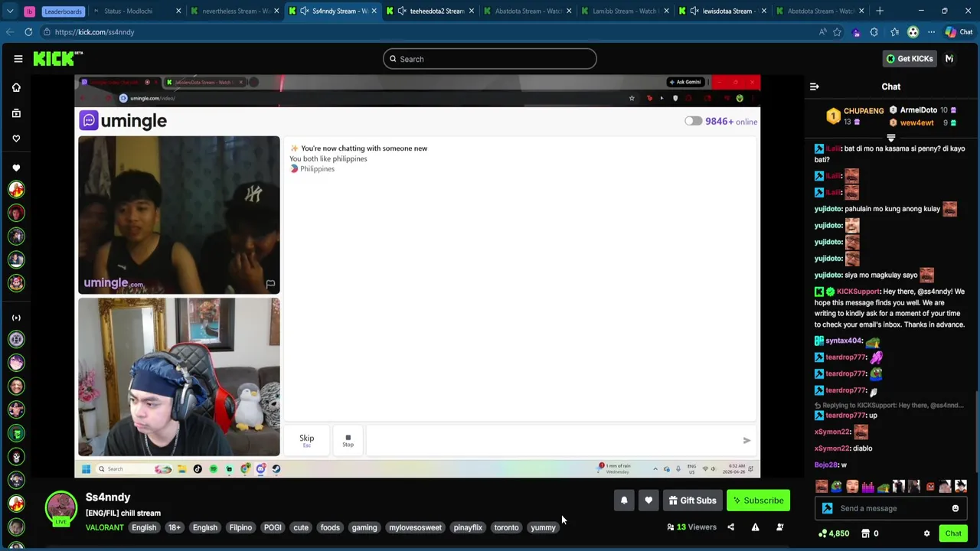Open the Following heart icon in sidebar
980x551 pixels.
point(16,139)
